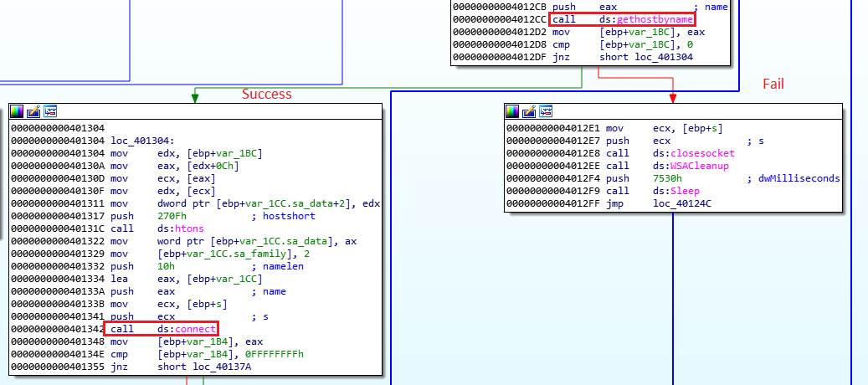Click edit name icon on loc_401304 block
The image size is (868, 385).
tap(33, 111)
